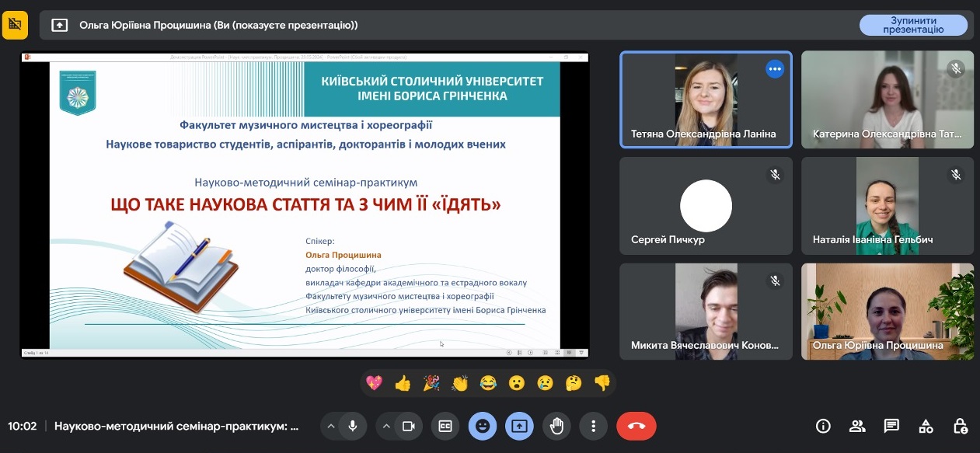Open the activities panel
The image size is (980, 453).
click(926, 426)
